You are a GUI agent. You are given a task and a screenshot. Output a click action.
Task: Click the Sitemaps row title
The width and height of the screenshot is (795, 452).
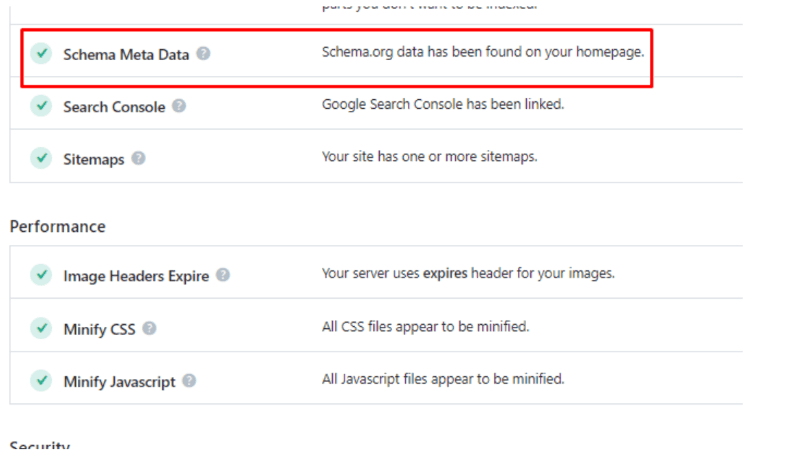click(x=94, y=159)
